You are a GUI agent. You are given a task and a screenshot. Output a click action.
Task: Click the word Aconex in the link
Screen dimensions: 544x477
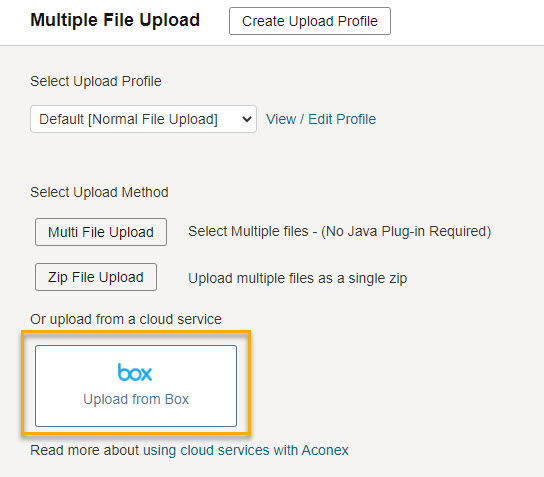pos(325,450)
